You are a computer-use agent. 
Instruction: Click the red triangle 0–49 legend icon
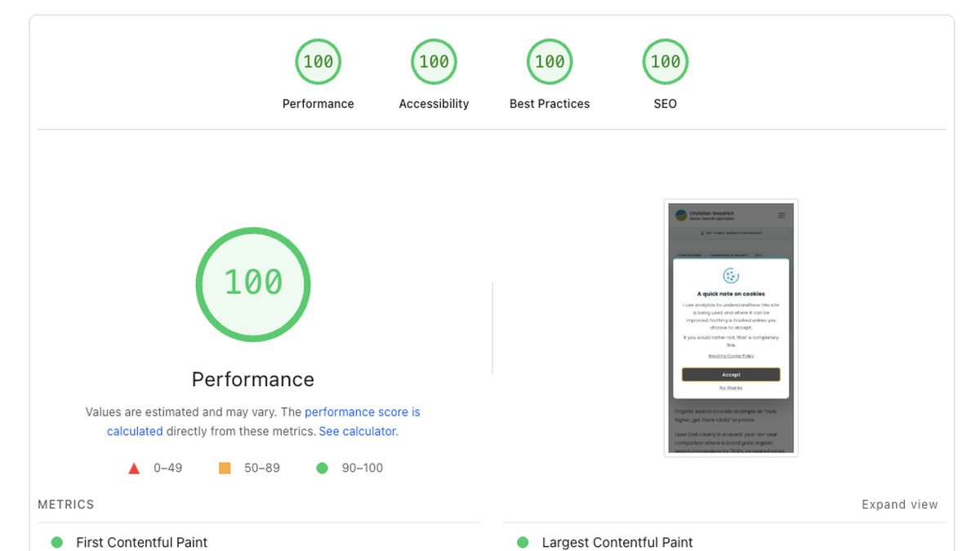coord(135,468)
